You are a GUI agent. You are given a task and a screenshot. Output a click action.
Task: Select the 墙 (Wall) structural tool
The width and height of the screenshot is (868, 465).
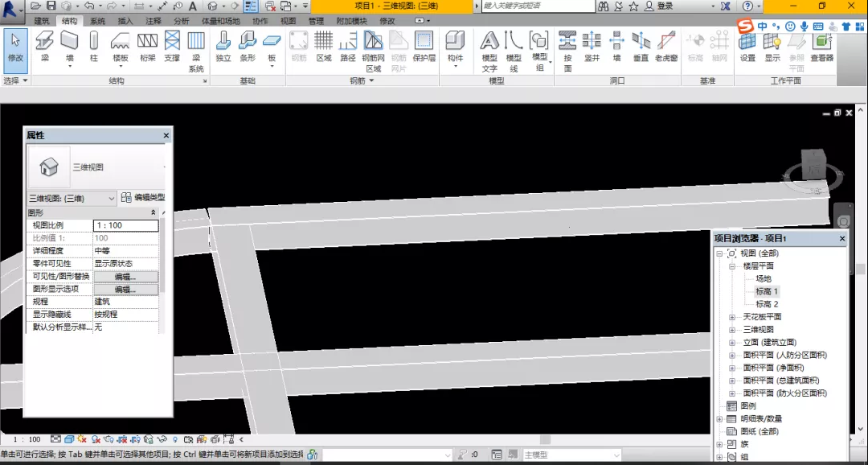click(x=70, y=49)
